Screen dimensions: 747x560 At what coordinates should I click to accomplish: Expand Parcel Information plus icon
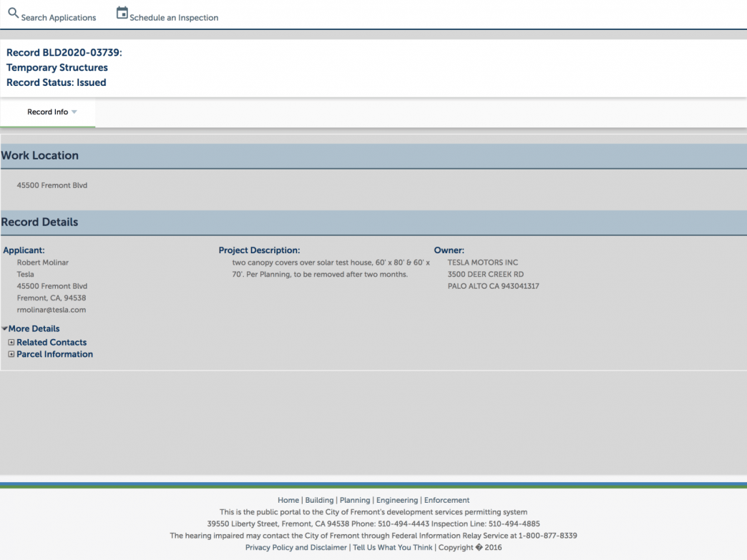(x=11, y=354)
